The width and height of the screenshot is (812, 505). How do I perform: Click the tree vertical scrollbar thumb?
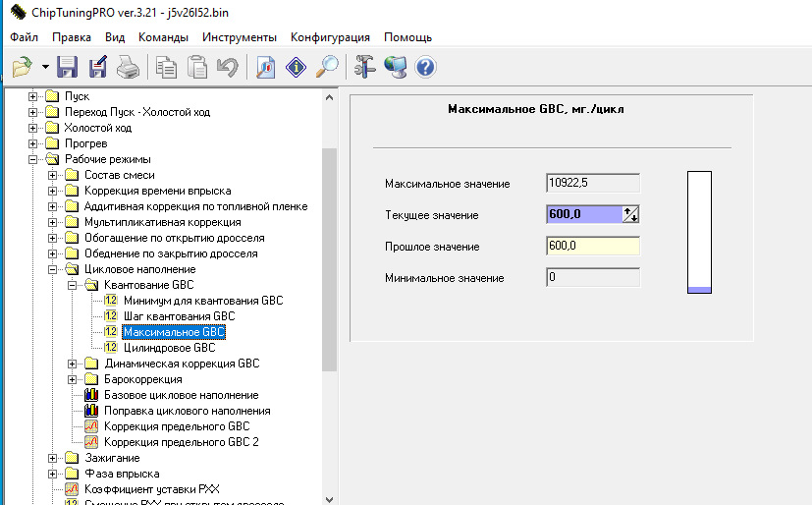pyautogui.click(x=329, y=259)
